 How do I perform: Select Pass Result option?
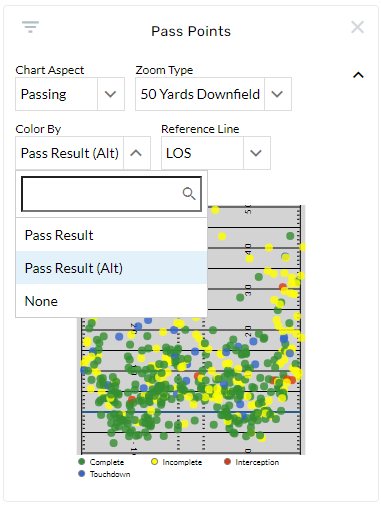tap(111, 235)
